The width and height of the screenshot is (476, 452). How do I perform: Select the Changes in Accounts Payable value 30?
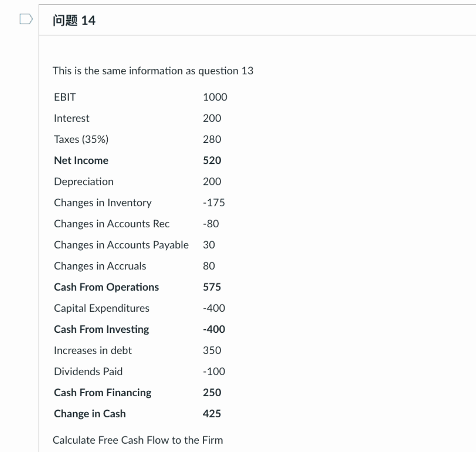click(207, 245)
